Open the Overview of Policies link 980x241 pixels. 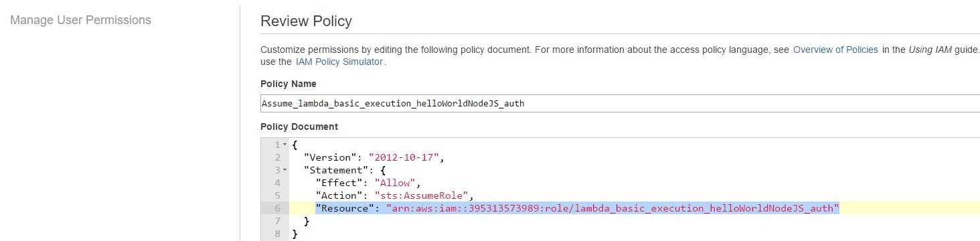[x=835, y=50]
